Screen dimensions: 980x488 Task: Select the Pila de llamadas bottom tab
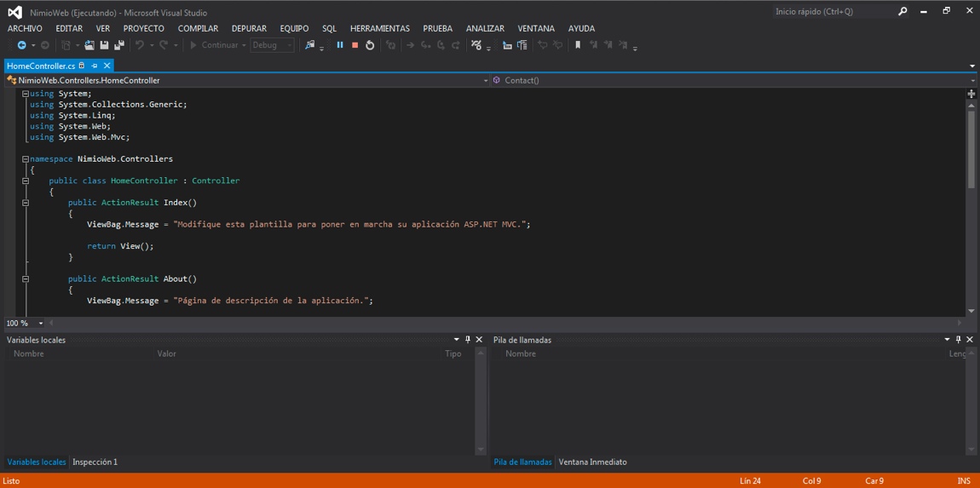(x=522, y=462)
